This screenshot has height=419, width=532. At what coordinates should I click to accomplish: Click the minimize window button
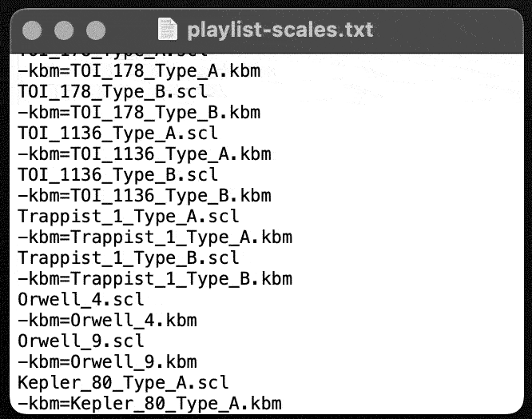[64, 30]
